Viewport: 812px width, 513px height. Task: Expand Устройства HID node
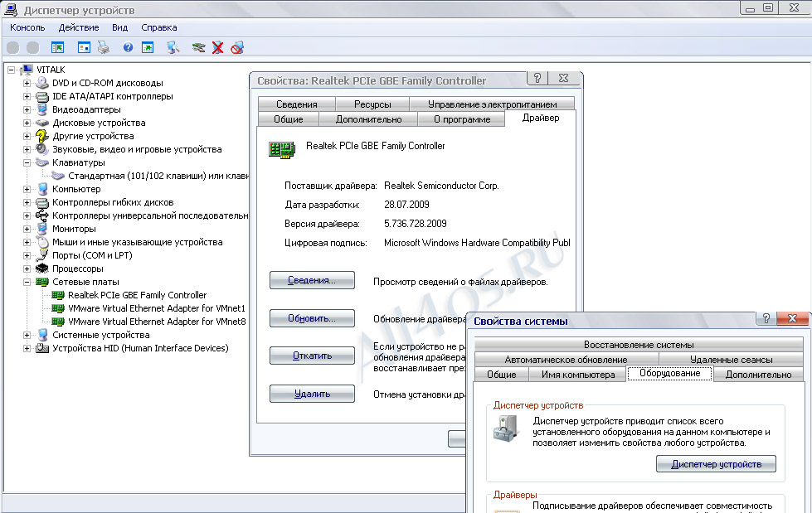[27, 348]
